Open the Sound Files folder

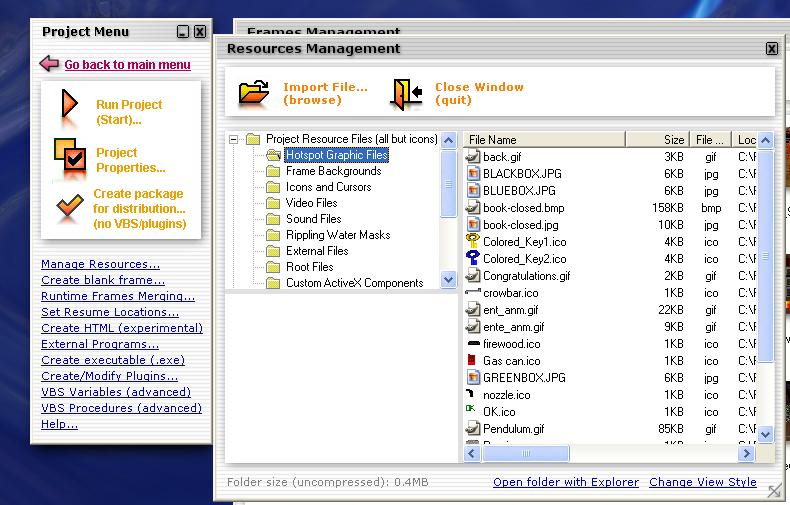click(313, 219)
